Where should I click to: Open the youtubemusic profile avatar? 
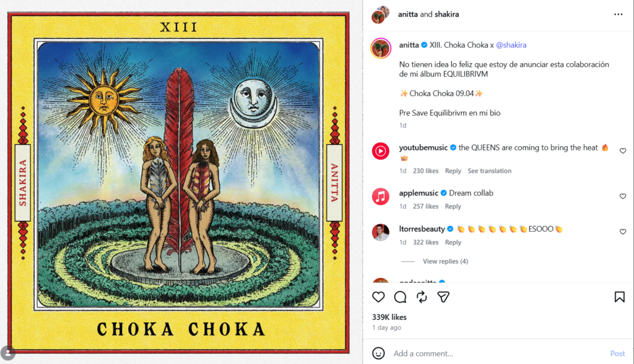click(381, 151)
